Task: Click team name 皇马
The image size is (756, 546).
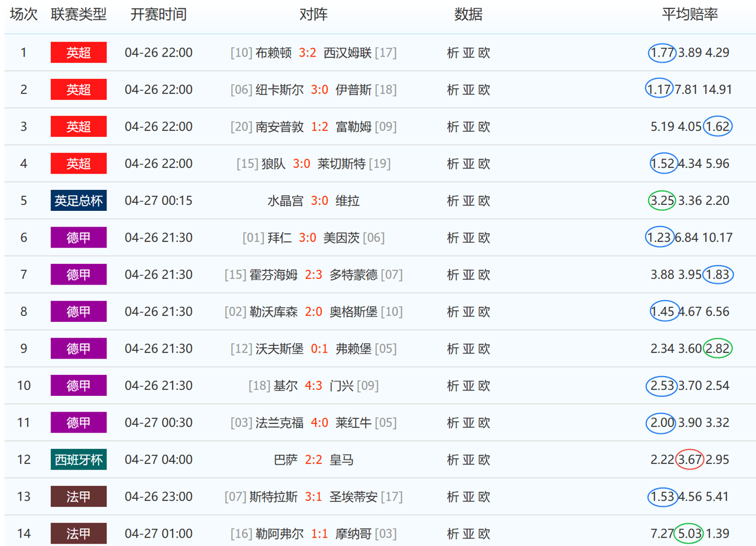Action: [x=342, y=460]
